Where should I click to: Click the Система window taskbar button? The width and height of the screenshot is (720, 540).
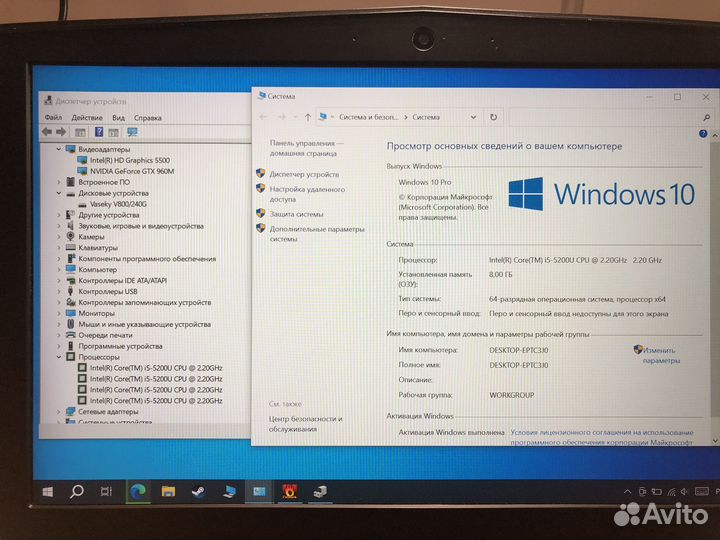point(259,492)
